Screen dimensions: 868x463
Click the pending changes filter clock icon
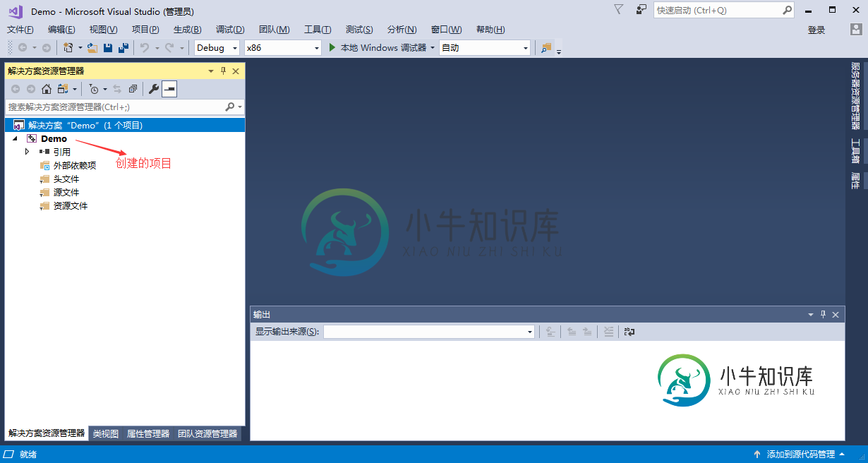(95, 89)
